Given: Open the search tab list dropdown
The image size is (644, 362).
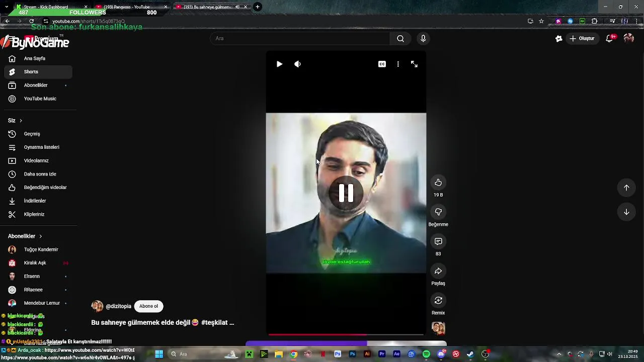Looking at the screenshot, I should [x=6, y=7].
